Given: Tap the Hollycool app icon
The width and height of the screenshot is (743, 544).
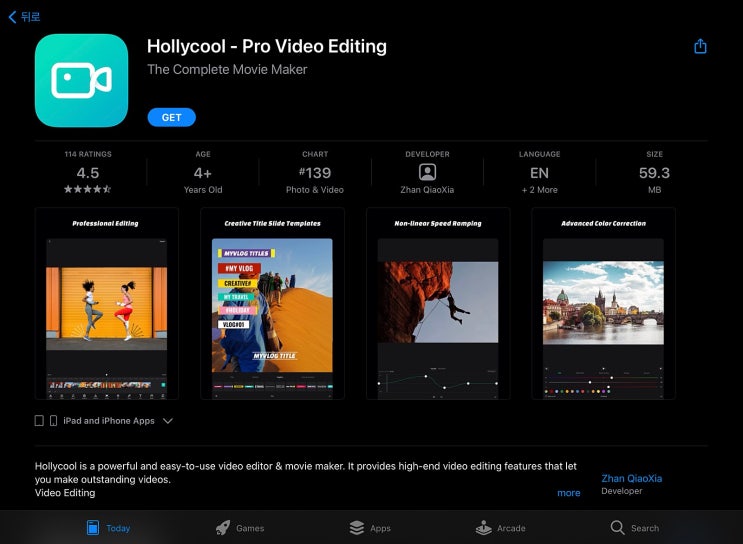Looking at the screenshot, I should pos(82,81).
